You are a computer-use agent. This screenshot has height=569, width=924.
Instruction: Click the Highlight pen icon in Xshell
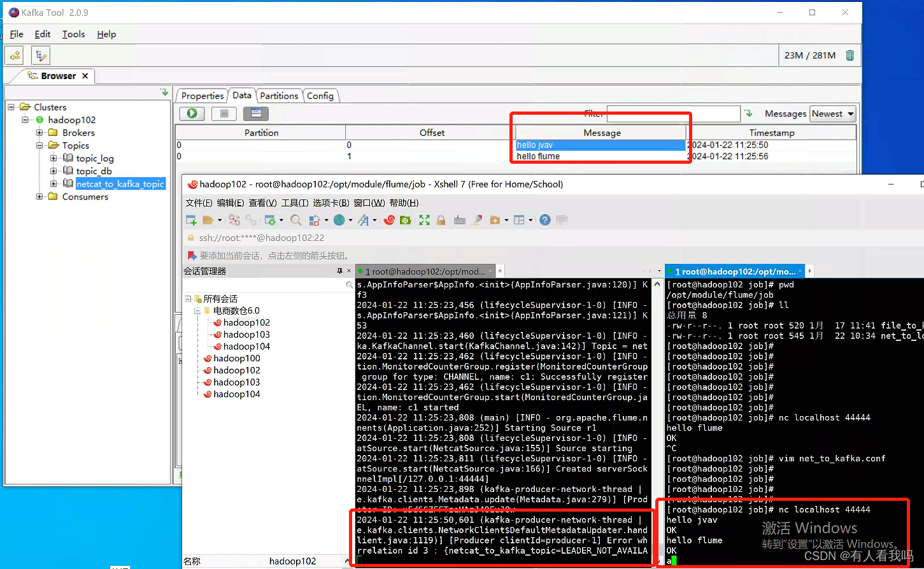477,220
